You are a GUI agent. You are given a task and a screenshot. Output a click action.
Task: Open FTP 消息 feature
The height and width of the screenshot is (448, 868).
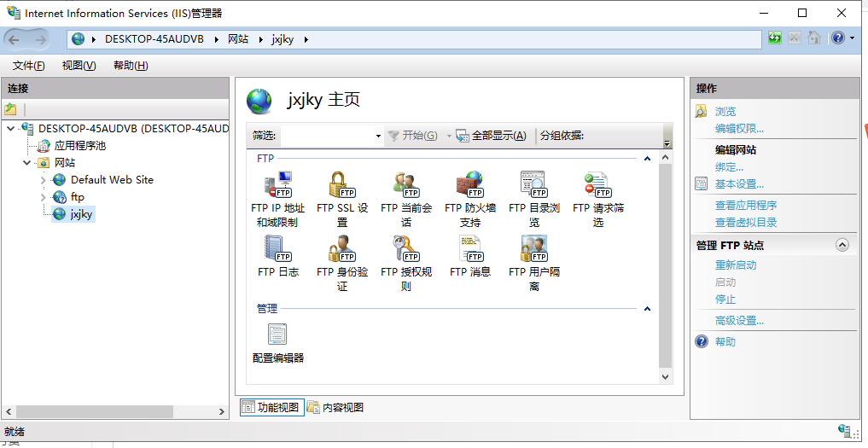click(x=470, y=256)
